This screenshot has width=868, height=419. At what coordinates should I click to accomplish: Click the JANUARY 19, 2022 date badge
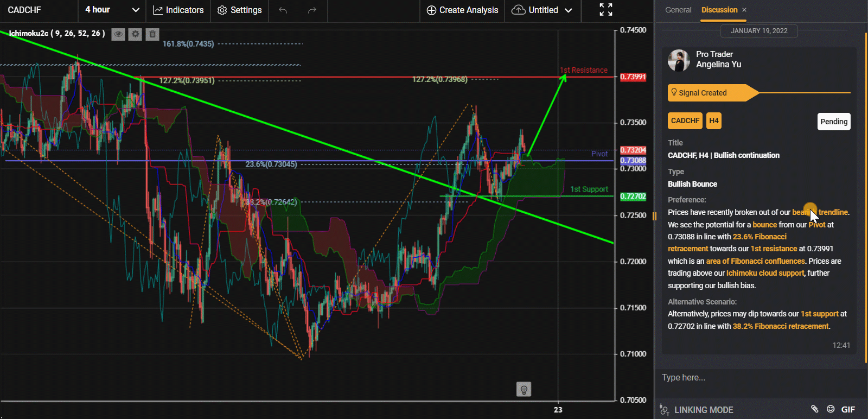coord(759,31)
